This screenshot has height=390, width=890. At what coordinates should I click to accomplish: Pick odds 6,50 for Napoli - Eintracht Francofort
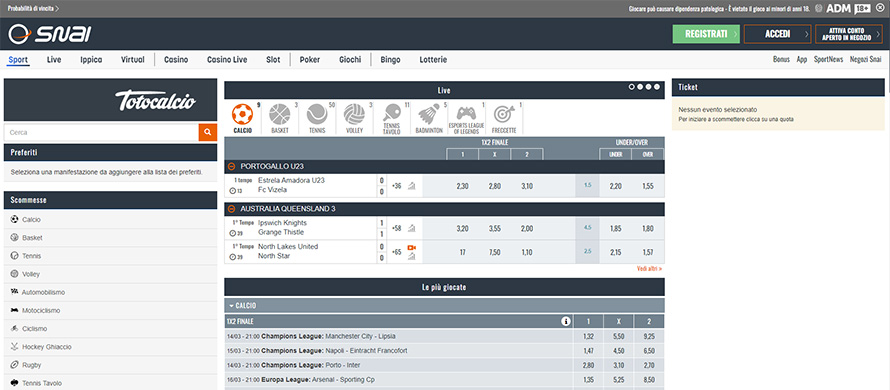click(x=649, y=351)
